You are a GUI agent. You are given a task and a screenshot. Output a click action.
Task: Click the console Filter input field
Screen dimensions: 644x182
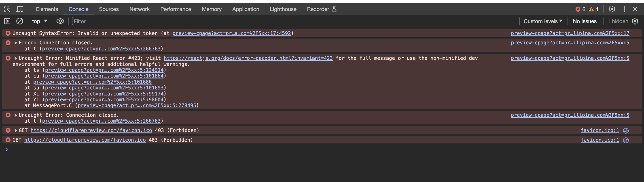coord(295,21)
